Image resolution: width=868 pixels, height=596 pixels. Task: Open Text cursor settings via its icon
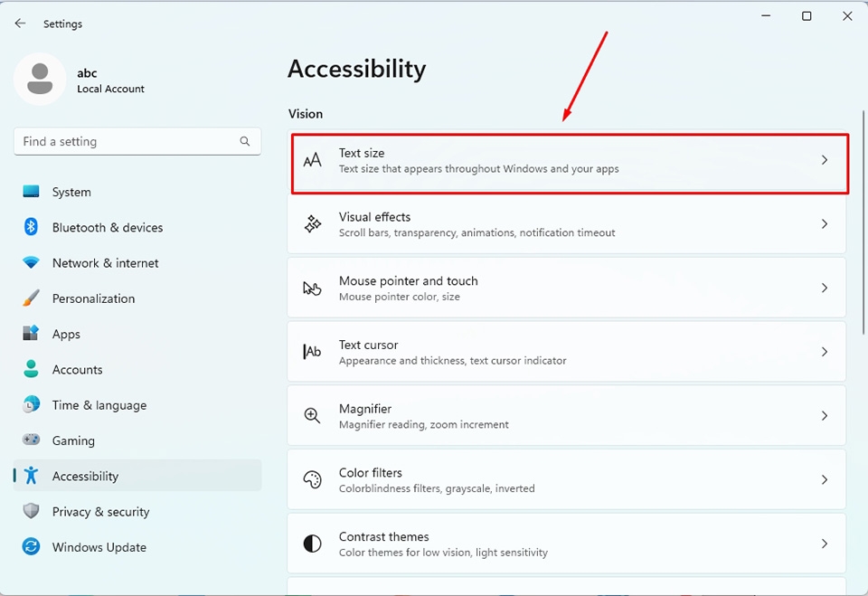coord(312,351)
